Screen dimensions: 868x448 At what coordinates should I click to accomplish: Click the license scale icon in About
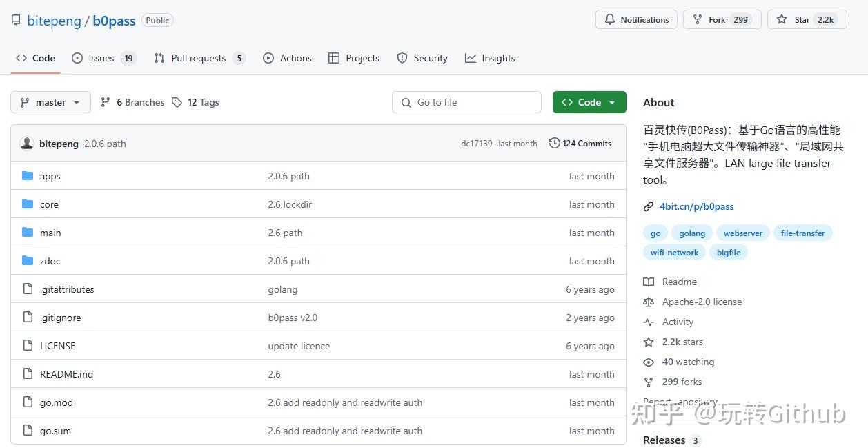[649, 302]
